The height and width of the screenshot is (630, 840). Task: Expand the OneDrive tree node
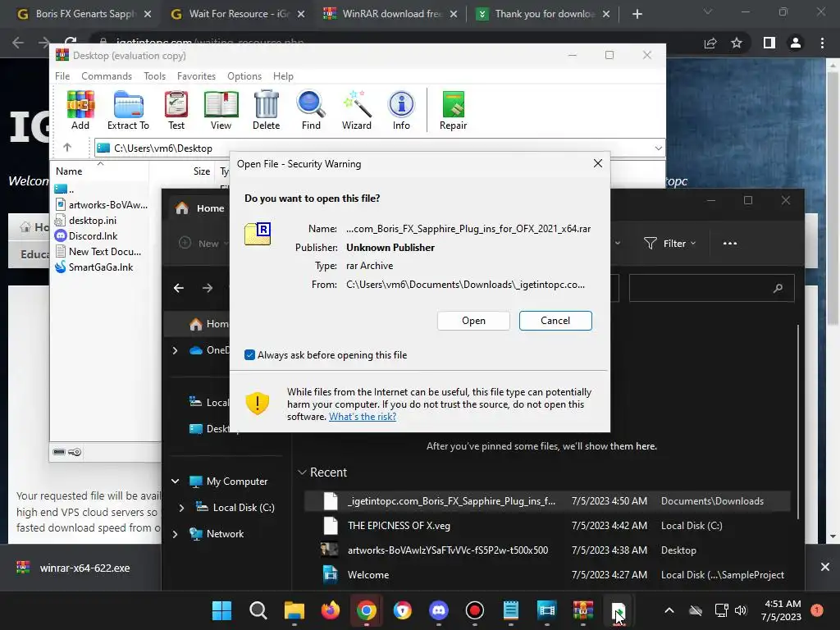(175, 350)
